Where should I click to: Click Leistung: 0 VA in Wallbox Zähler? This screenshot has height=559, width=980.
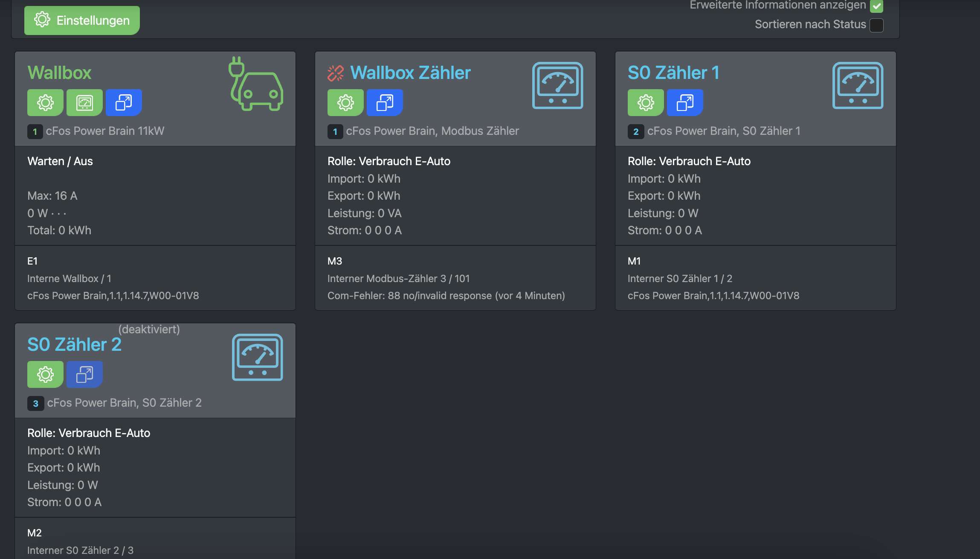pos(365,213)
